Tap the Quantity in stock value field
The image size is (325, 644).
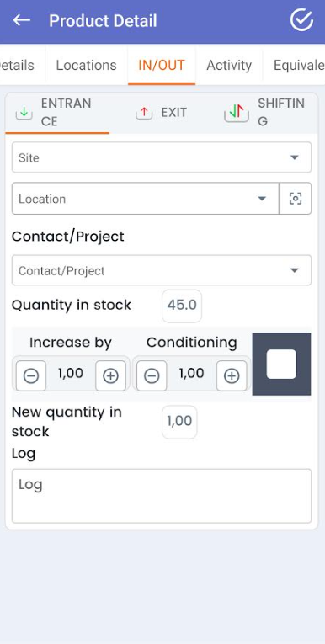[182, 306]
